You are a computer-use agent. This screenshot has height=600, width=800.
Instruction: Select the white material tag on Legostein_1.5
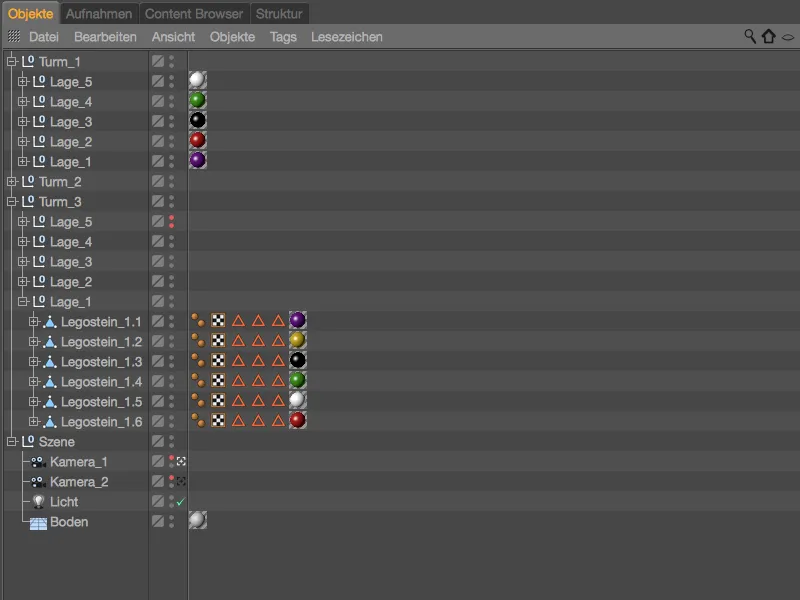[x=297, y=400]
